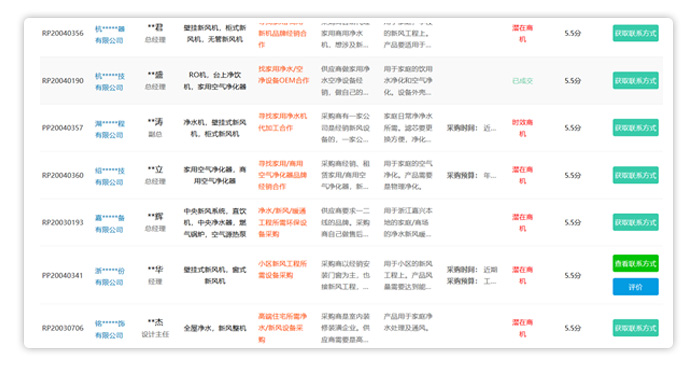Viewport: 697px width, 373px height.
Task: Click 获取联系方式 button in row RP20040360
Action: (x=635, y=175)
